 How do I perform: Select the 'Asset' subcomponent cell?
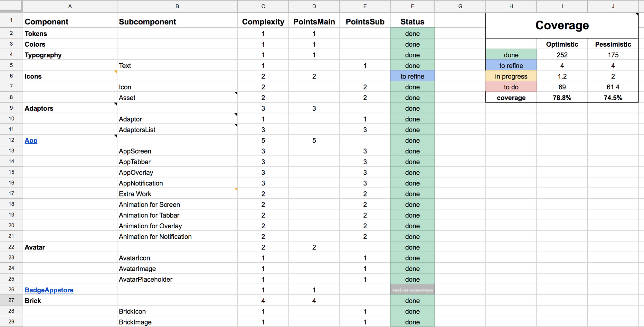click(x=177, y=97)
